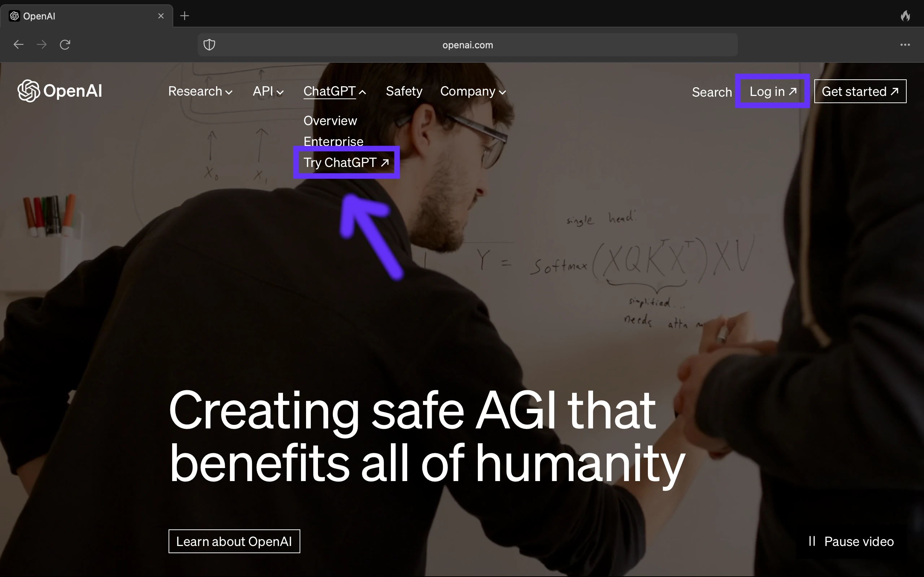Screen dimensions: 924x577
Task: Click the external link icon on Log in
Action: pyautogui.click(x=792, y=91)
